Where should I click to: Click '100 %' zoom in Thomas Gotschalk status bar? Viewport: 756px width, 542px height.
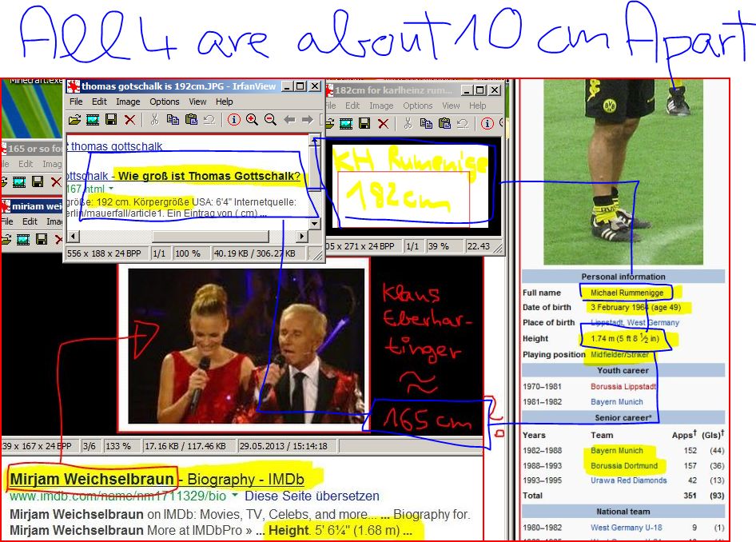coord(188,253)
